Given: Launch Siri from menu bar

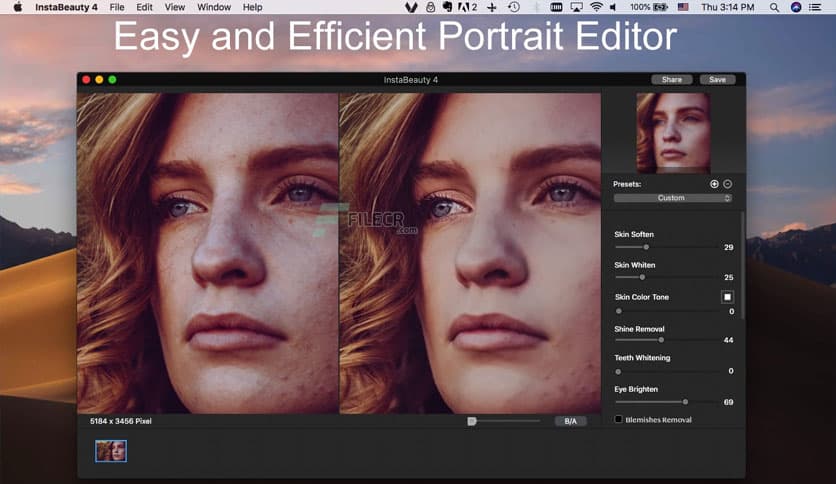Looking at the screenshot, I should click(x=796, y=7).
